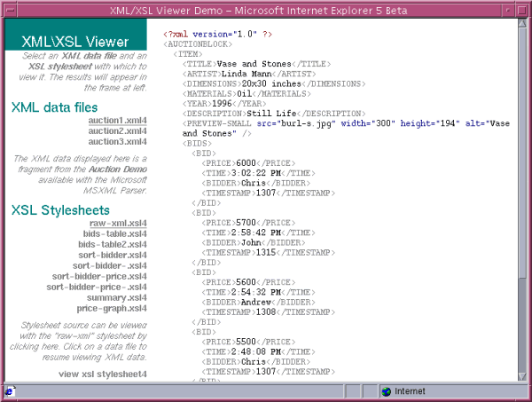This screenshot has width=532, height=402.
Task: Click the vertical scrollbar thumb
Action: click(522, 153)
